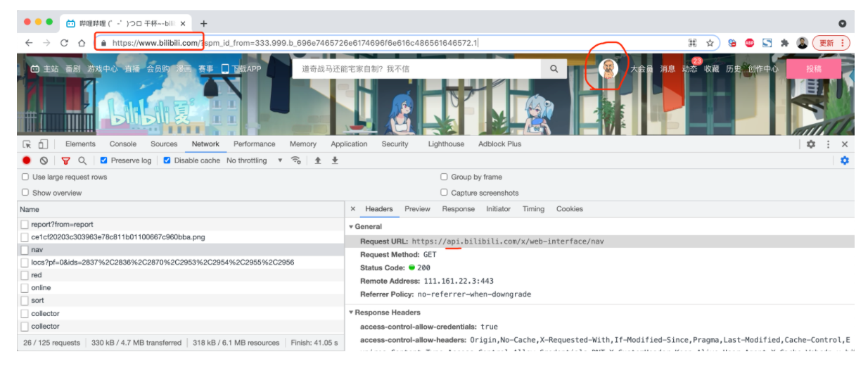
Task: View the Preview tab of request
Action: (417, 209)
